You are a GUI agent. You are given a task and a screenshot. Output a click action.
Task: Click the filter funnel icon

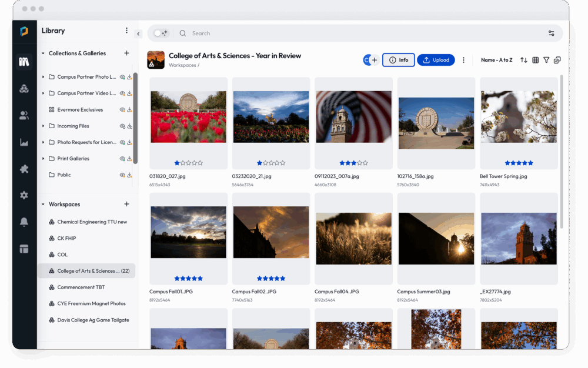[x=546, y=60]
